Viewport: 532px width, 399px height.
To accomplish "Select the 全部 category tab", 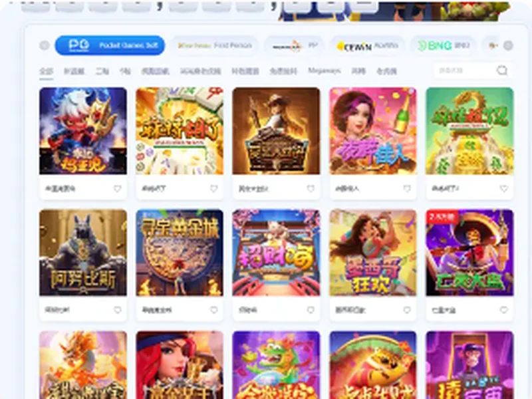I will (x=46, y=71).
